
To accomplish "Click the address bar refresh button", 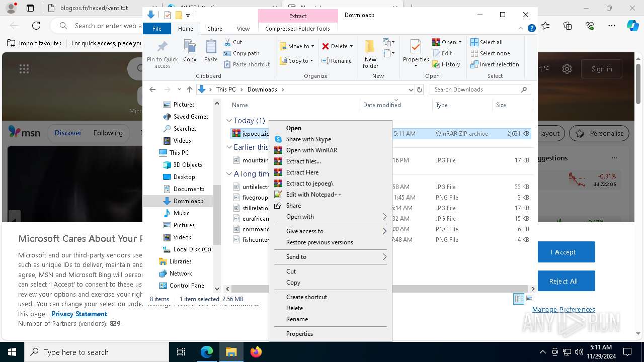I will click(420, 89).
